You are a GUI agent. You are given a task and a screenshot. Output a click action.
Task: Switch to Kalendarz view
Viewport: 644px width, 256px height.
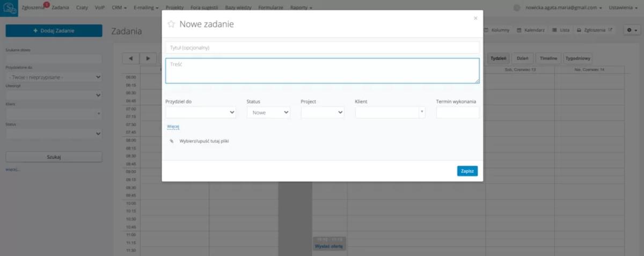530,30
